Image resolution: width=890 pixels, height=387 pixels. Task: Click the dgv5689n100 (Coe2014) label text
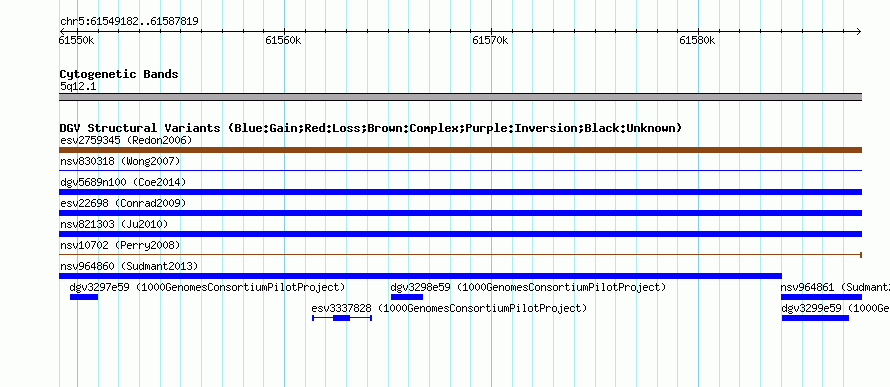(123, 182)
